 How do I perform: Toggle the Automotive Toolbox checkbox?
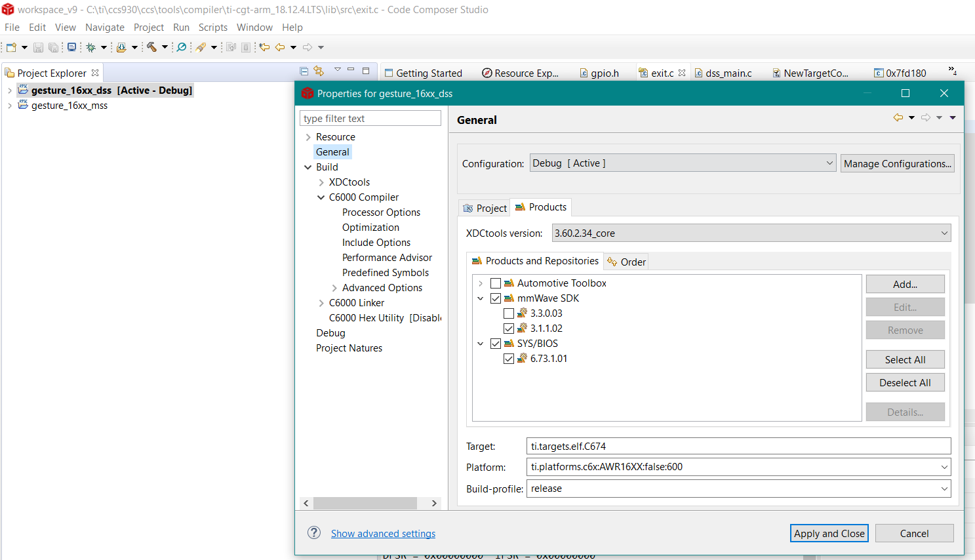click(496, 283)
